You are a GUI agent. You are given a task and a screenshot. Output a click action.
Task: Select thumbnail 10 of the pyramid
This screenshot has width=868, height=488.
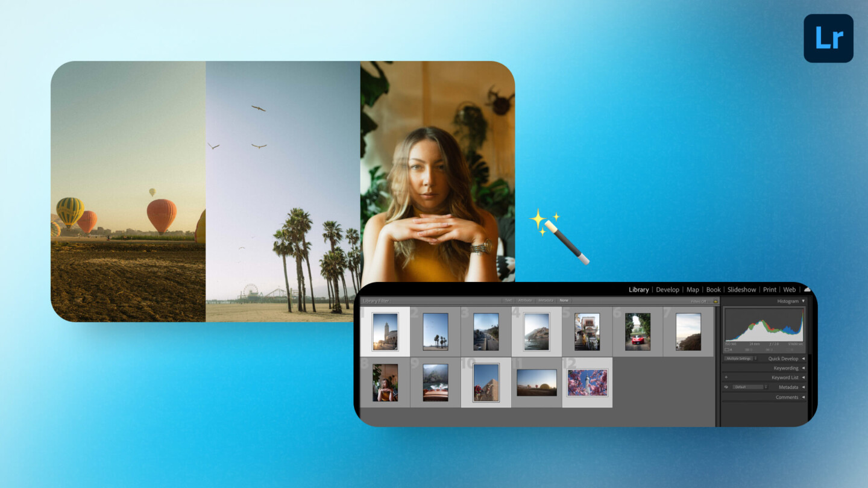point(486,383)
